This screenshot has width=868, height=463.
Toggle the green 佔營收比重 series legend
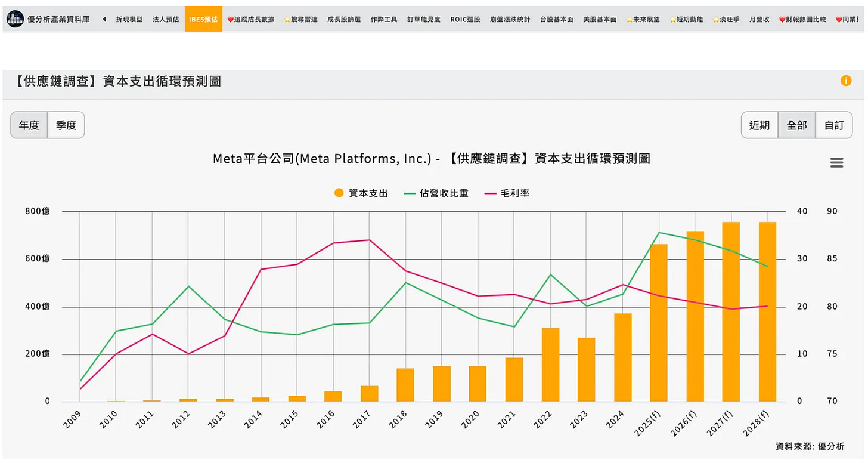tap(436, 193)
